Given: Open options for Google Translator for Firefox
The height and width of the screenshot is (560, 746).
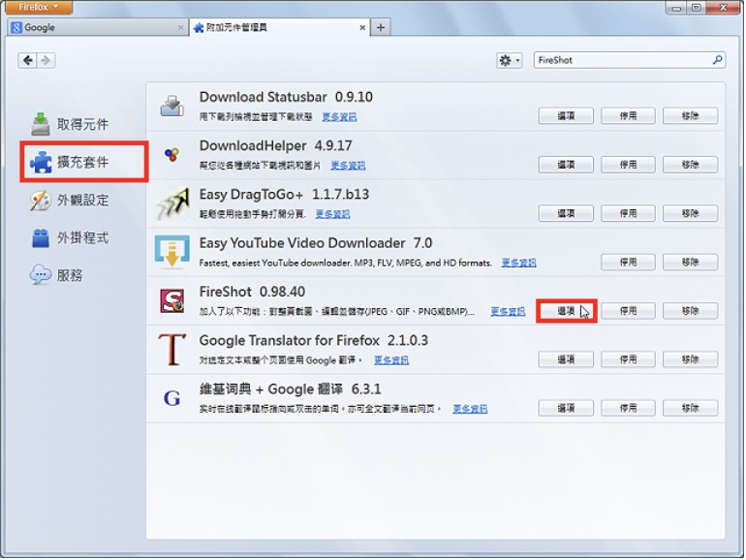Looking at the screenshot, I should [566, 359].
